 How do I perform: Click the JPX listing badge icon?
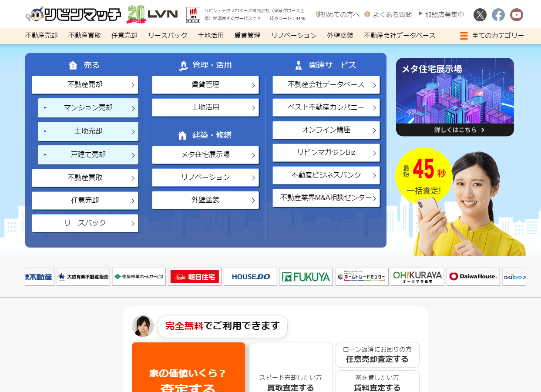pos(193,14)
